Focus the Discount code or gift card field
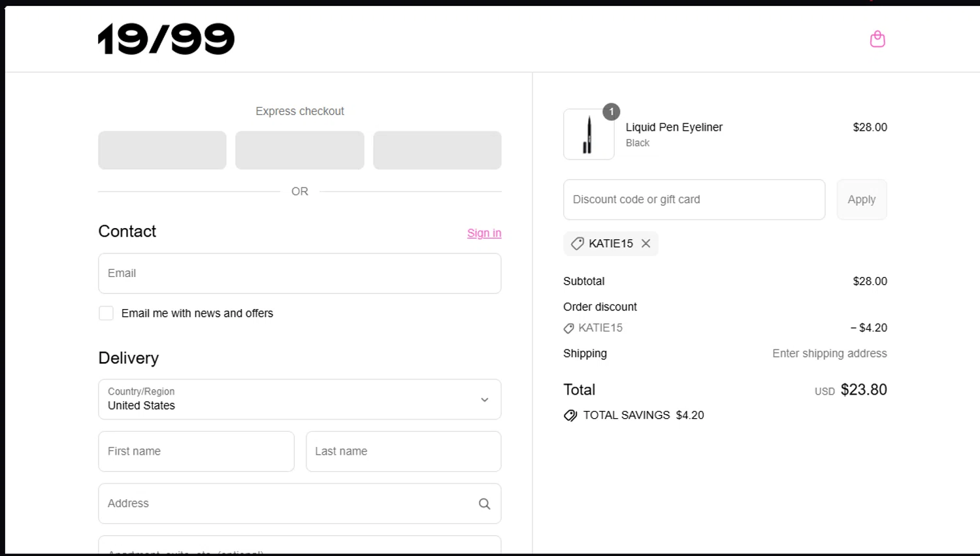This screenshot has width=980, height=556. point(694,200)
